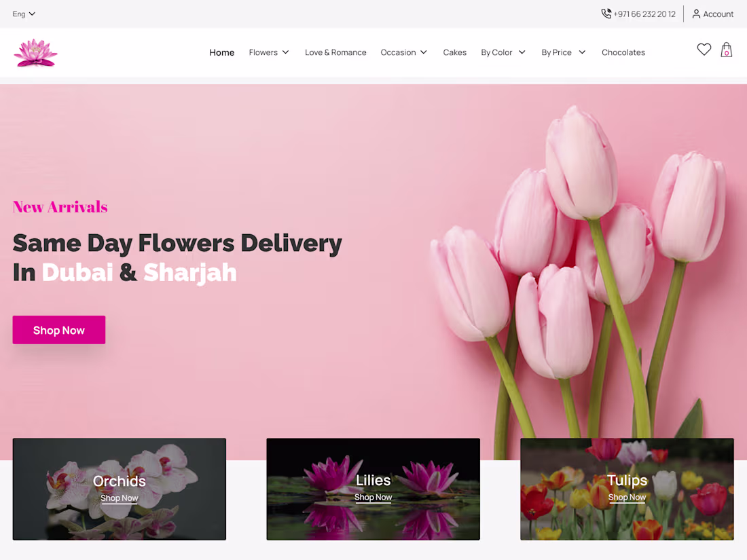
Task: Call the +971 66 232 20 12 number
Action: click(x=644, y=13)
